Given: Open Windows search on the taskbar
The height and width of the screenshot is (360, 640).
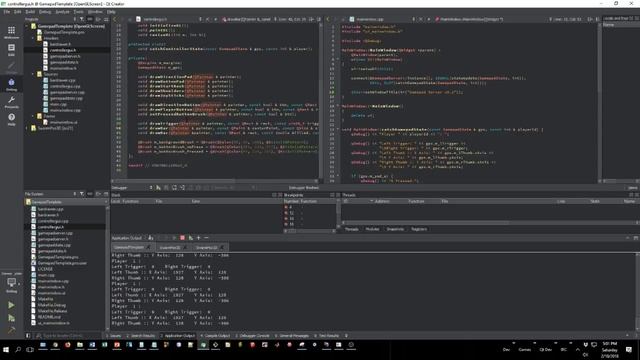Looking at the screenshot, I should [18, 349].
